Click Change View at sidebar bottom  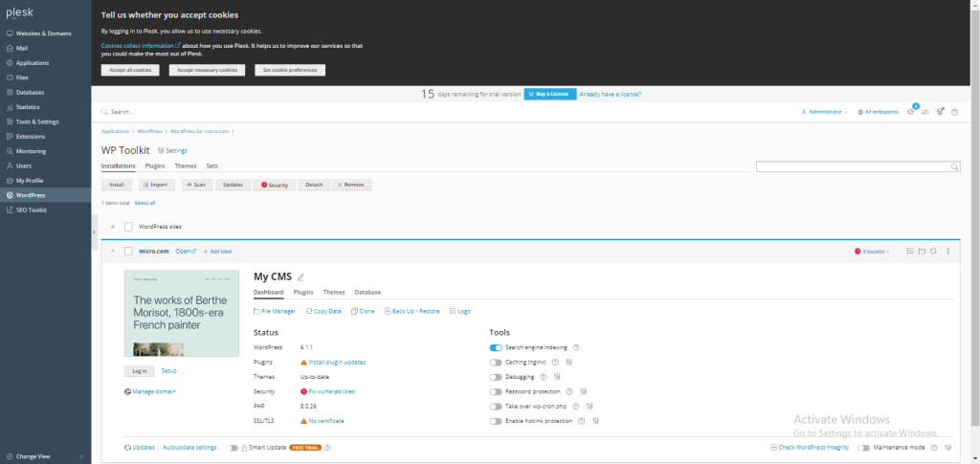pos(33,456)
